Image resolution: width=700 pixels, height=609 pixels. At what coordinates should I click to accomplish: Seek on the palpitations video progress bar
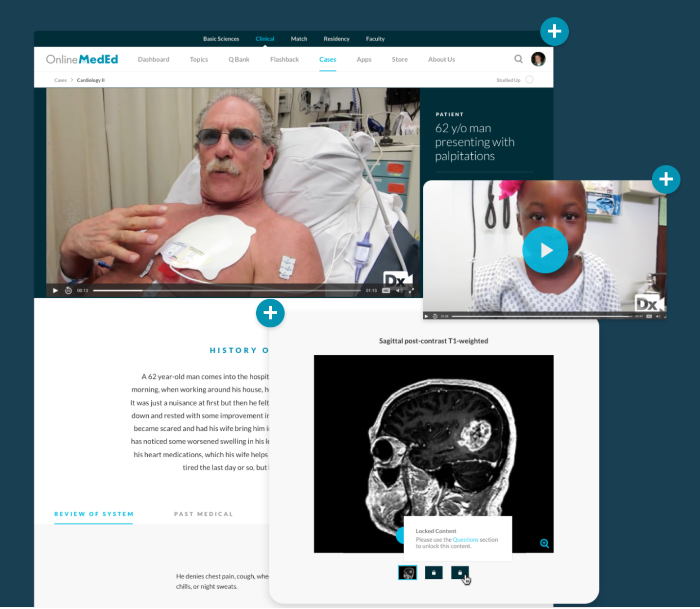coord(227,290)
